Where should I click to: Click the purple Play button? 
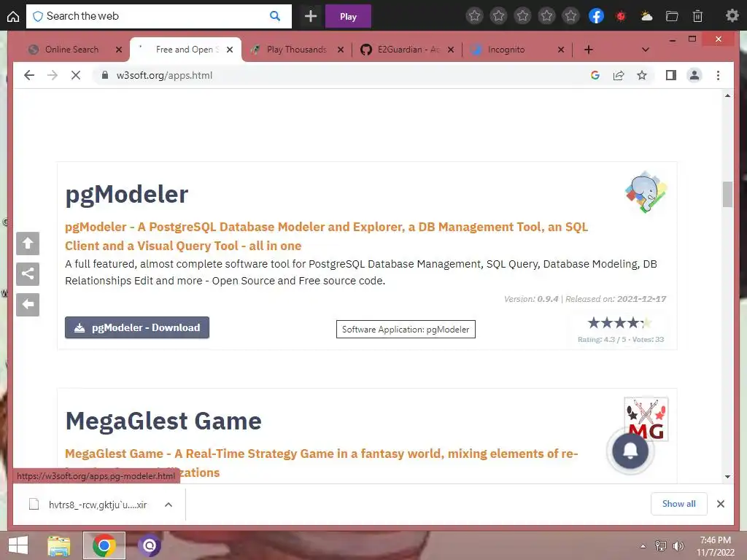click(348, 17)
